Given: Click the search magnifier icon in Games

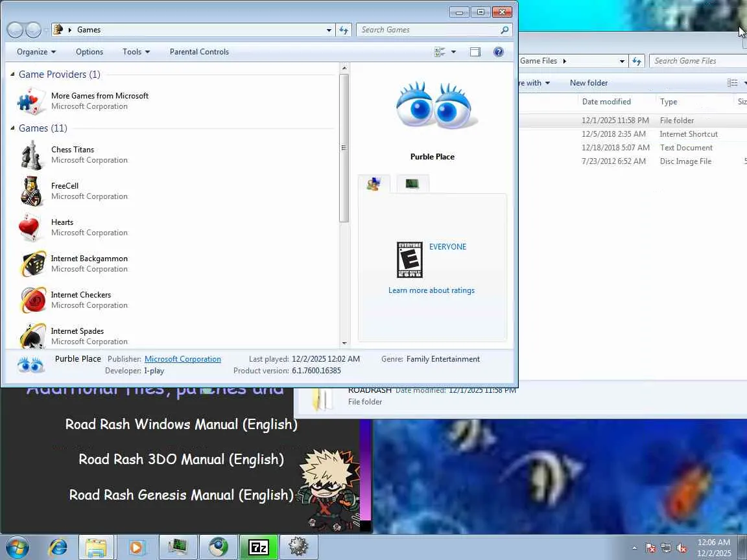Looking at the screenshot, I should [504, 30].
